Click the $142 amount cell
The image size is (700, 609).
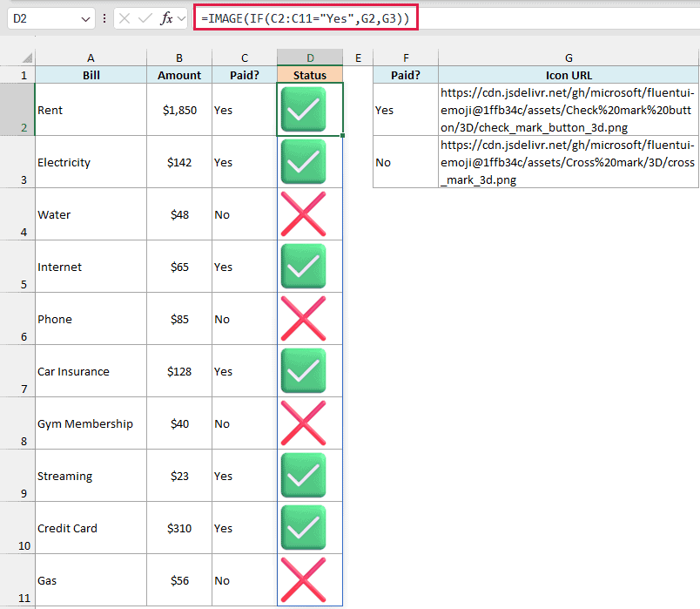179,162
